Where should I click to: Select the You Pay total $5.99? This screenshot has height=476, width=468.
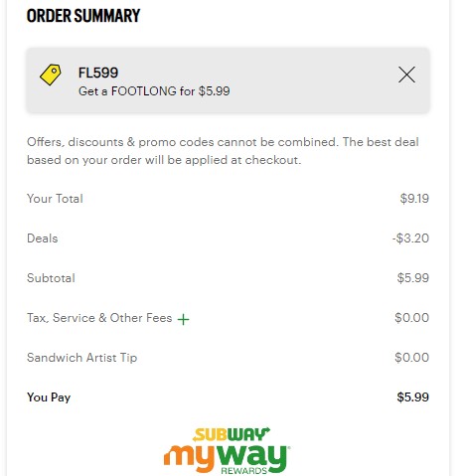coord(413,397)
